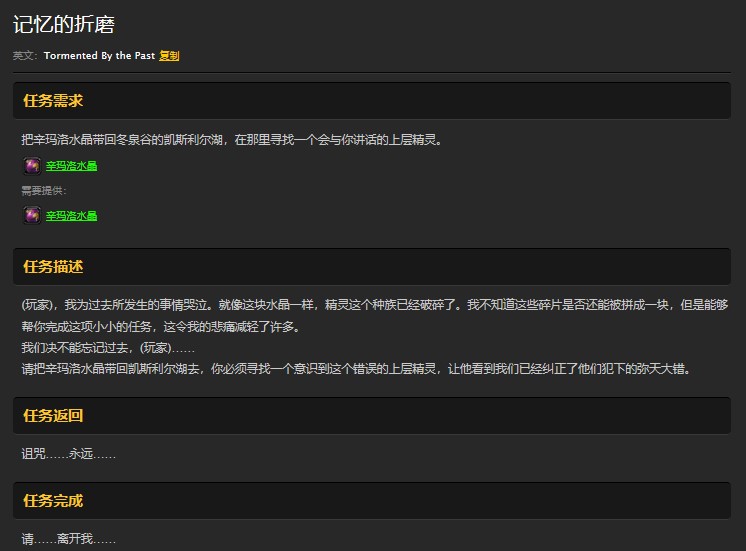The width and height of the screenshot is (746, 551).
Task: Click the 辛玛洛水晶 icon under quest requirements text
Action: click(32, 166)
